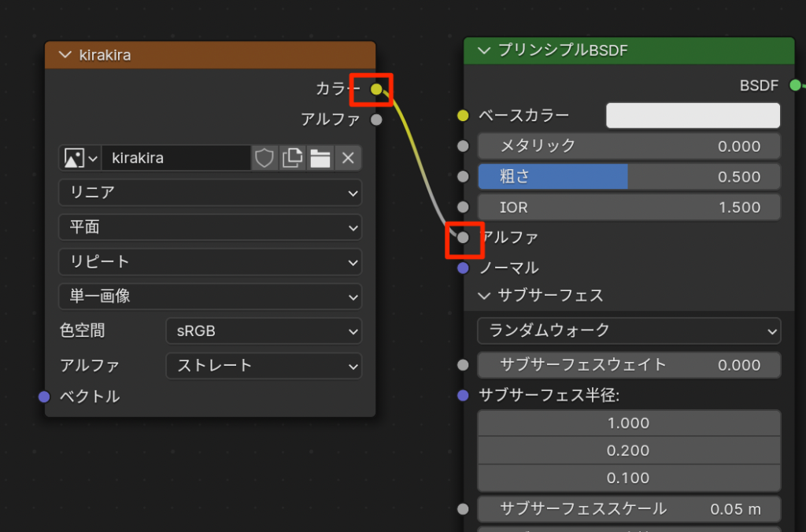The height and width of the screenshot is (532, 806).
Task: Click the ベースカラー white color swatch
Action: click(693, 116)
